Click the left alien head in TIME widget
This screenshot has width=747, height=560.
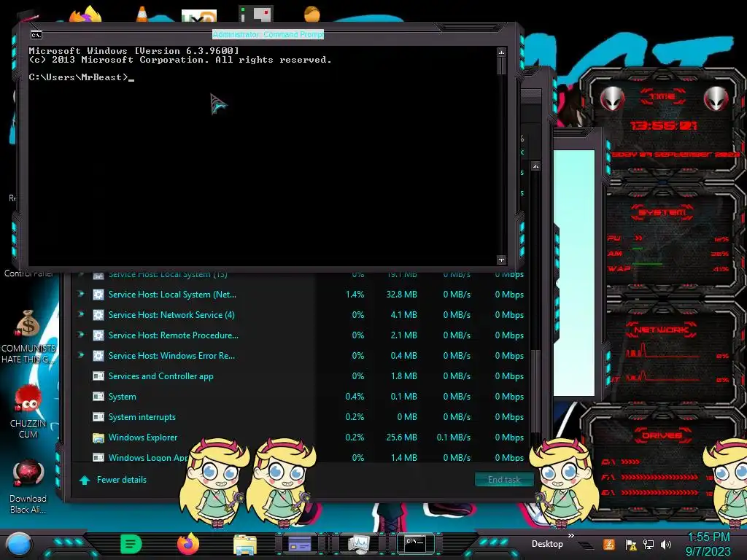tap(612, 98)
